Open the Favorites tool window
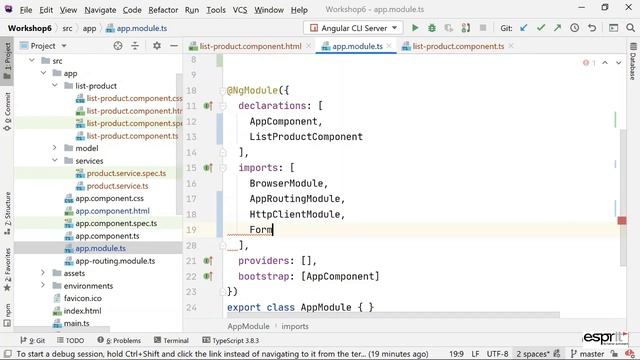This screenshot has width=640, height=360. click(x=7, y=270)
